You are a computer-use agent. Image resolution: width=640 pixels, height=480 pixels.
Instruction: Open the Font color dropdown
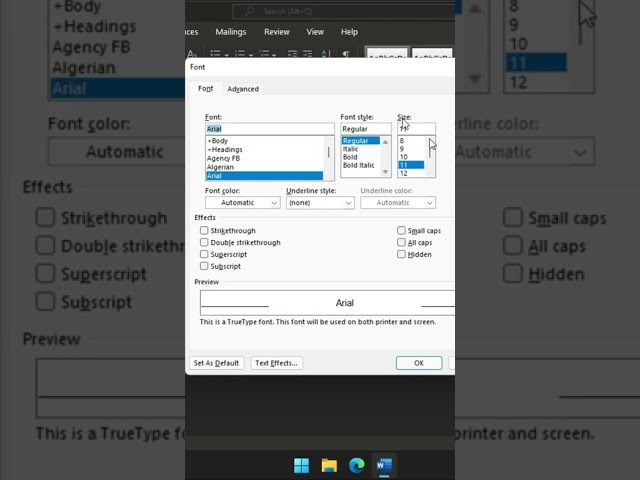click(242, 203)
